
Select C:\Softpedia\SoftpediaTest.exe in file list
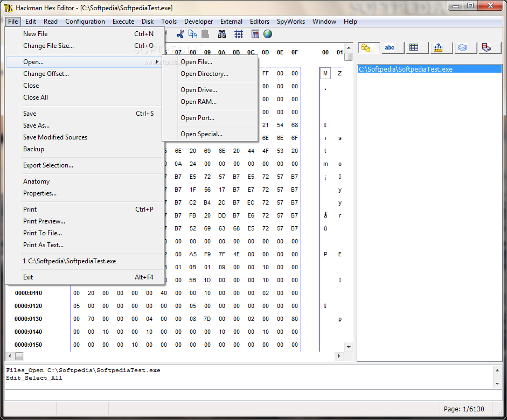(x=430, y=69)
